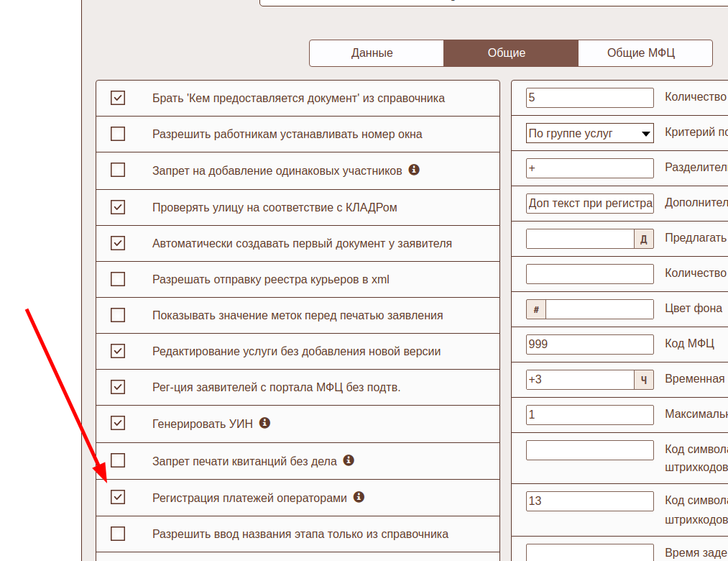Screen dimensions: 728x561
Task: Click info icon beside 'Запрет печати квитанций без дела'
Action: 349,460
